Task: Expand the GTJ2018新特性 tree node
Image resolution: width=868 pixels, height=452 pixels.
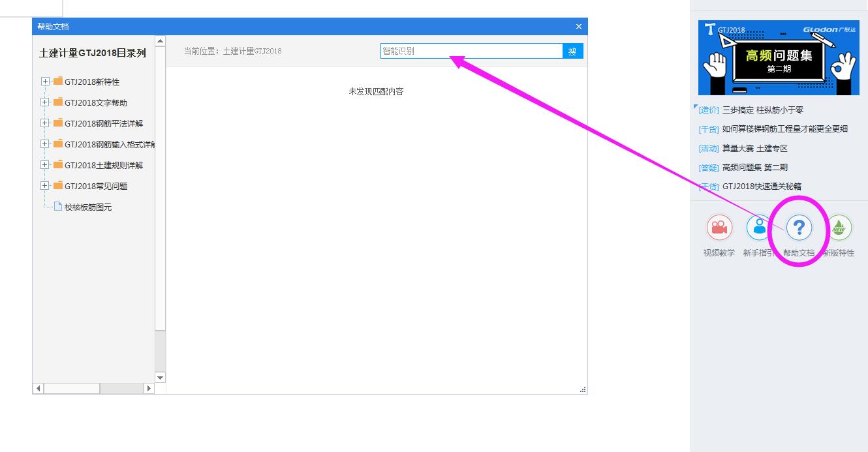Action: [x=45, y=82]
